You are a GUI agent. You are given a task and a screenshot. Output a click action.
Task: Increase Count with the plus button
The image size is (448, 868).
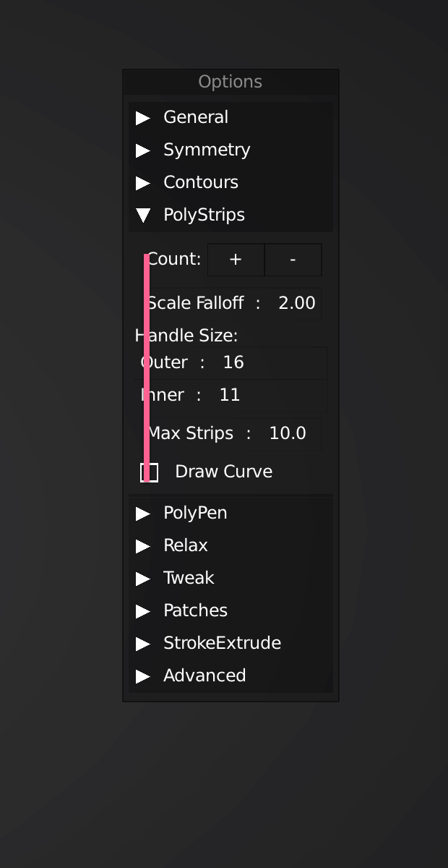(236, 260)
